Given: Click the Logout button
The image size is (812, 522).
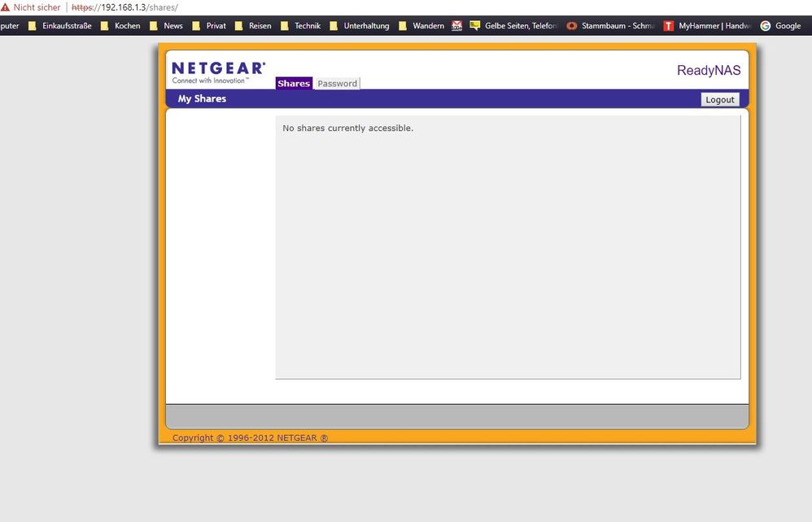Looking at the screenshot, I should [x=720, y=99].
